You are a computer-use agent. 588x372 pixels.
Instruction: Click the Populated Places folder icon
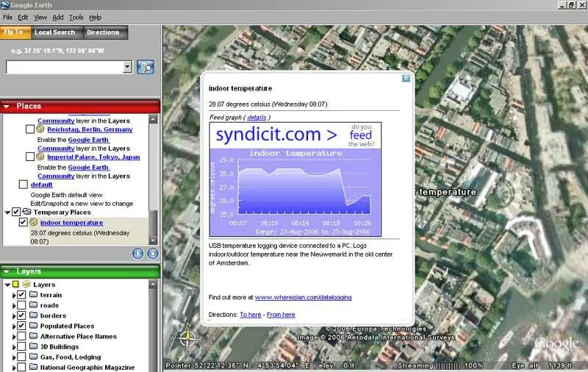click(33, 326)
